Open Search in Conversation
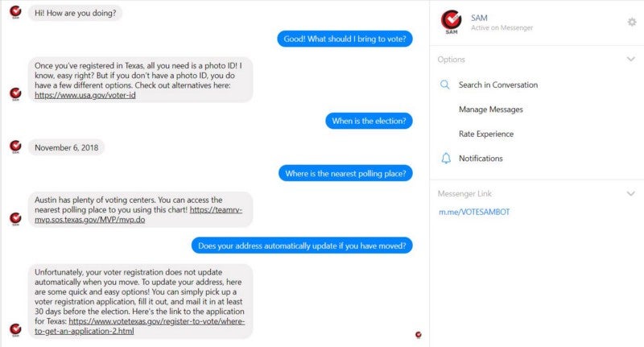 coord(498,85)
